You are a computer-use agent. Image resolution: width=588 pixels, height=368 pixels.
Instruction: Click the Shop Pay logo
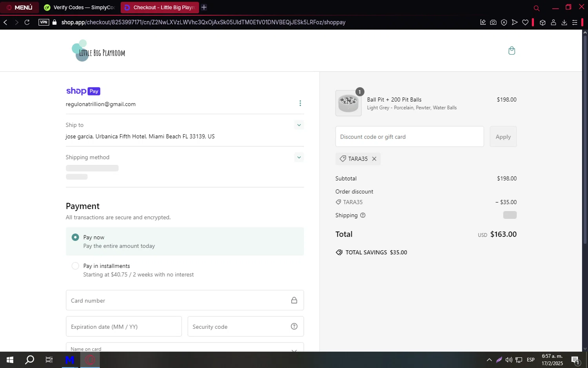83,91
